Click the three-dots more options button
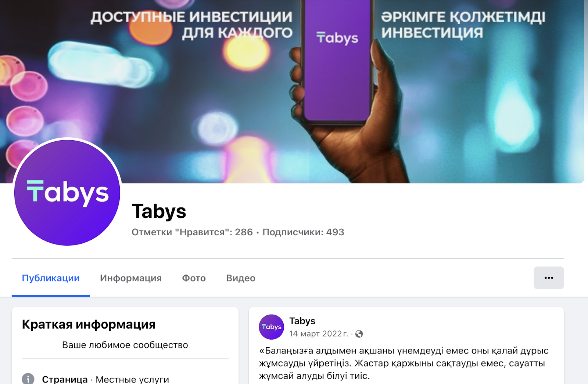This screenshot has width=588, height=384. [549, 278]
